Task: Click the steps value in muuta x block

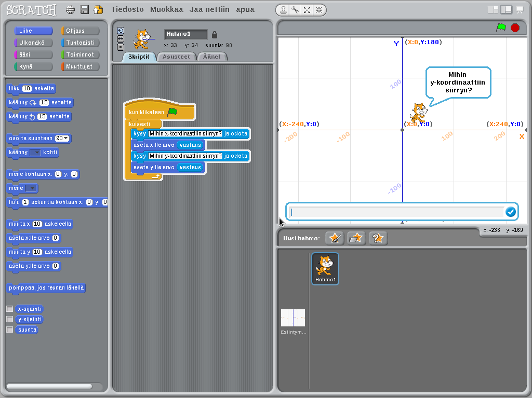Action: pyautogui.click(x=37, y=224)
